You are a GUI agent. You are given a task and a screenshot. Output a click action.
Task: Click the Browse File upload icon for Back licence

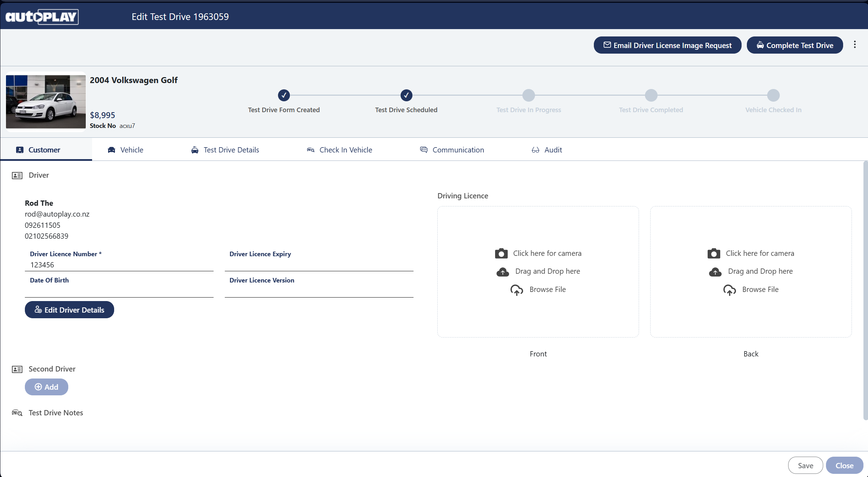tap(729, 290)
